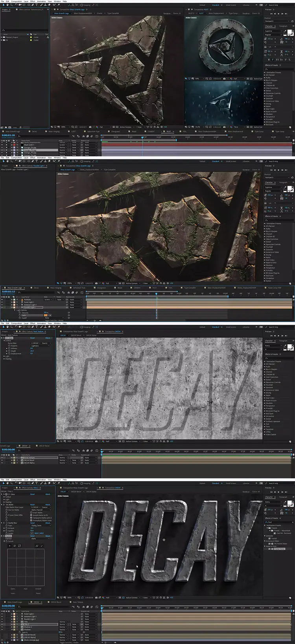The image size is (295, 644).
Task: Click the timeline search magnifier in the DECAY timeline
Action: (x=19, y=607)
